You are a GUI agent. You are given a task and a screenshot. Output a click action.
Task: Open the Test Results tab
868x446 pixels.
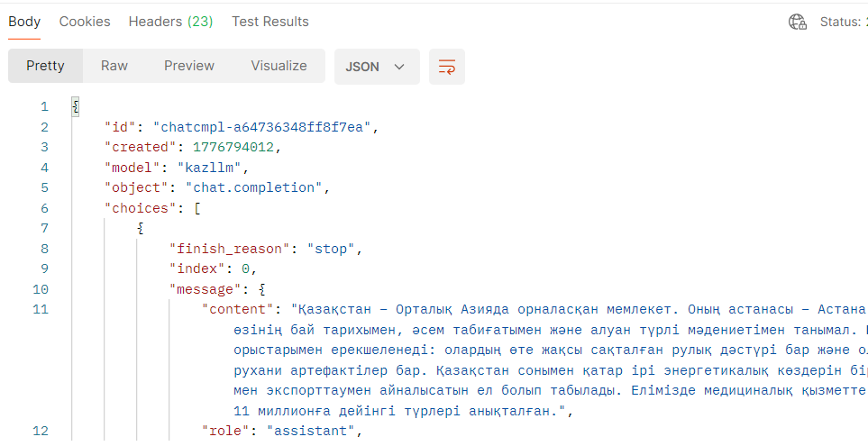point(270,22)
